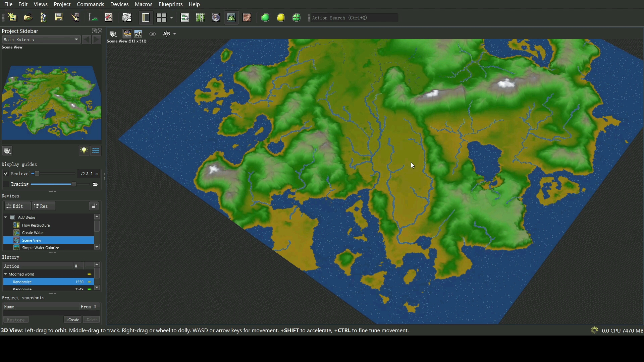
Task: Select the Free camera mode icon
Action: [x=138, y=34]
